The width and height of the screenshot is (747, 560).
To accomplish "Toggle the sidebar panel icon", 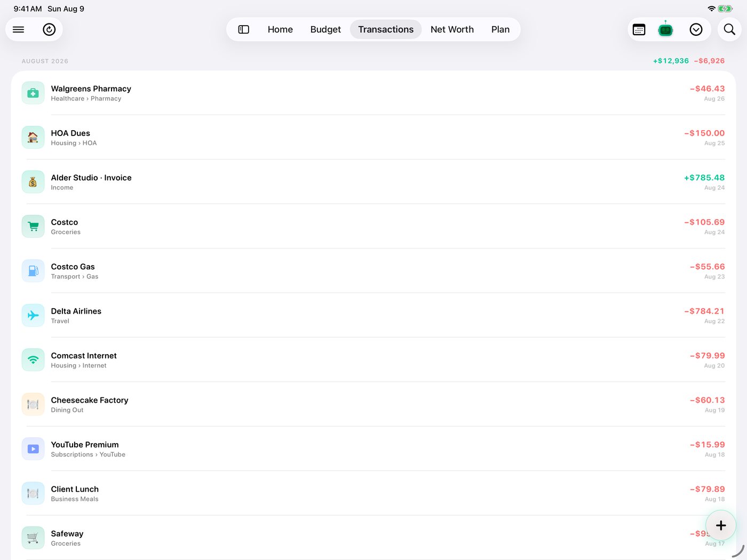I will pos(244,29).
